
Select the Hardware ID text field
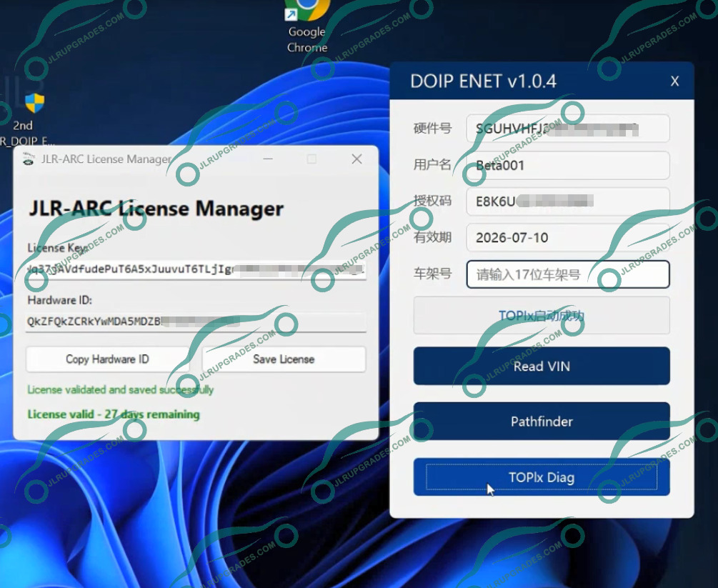click(196, 322)
